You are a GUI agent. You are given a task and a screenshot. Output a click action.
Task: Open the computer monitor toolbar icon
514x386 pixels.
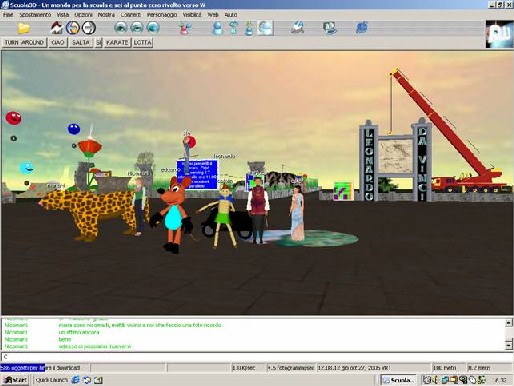pos(330,28)
